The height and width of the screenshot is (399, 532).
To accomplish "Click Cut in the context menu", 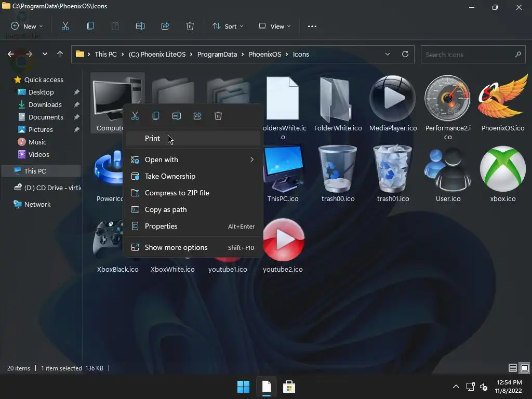I will pyautogui.click(x=135, y=116).
